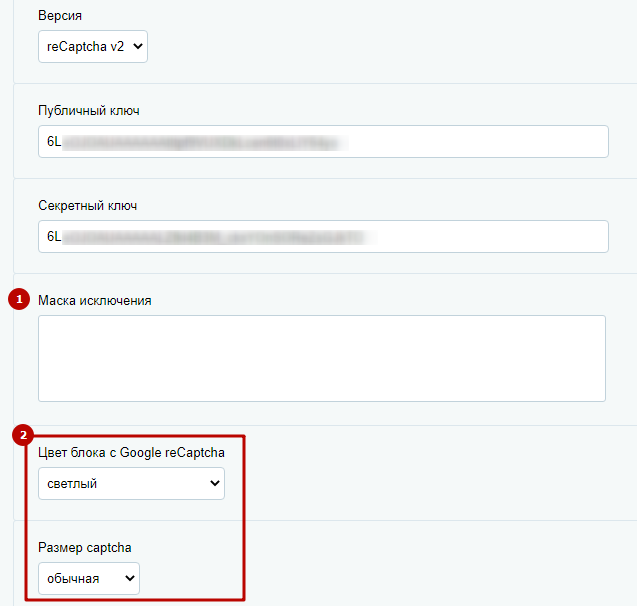This screenshot has width=637, height=606.
Task: Click the blurred public key value text
Action: point(204,142)
